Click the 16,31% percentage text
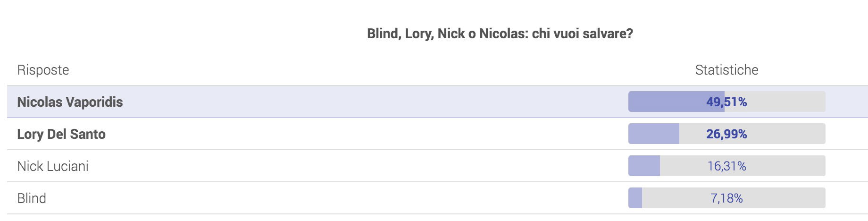Viewport: 868px width, 221px height. 726,166
